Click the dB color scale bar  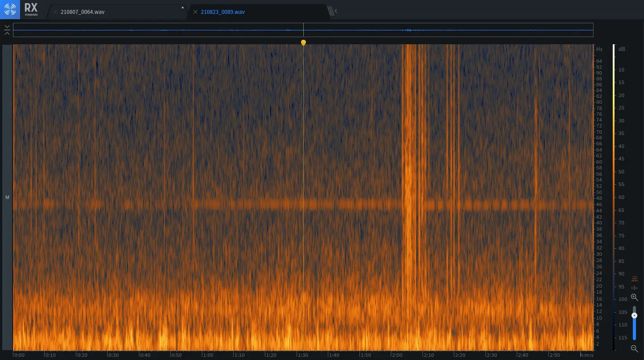[614, 197]
